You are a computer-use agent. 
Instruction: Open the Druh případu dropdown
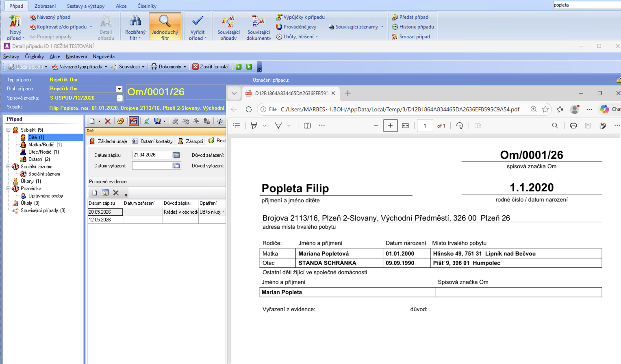[119, 89]
